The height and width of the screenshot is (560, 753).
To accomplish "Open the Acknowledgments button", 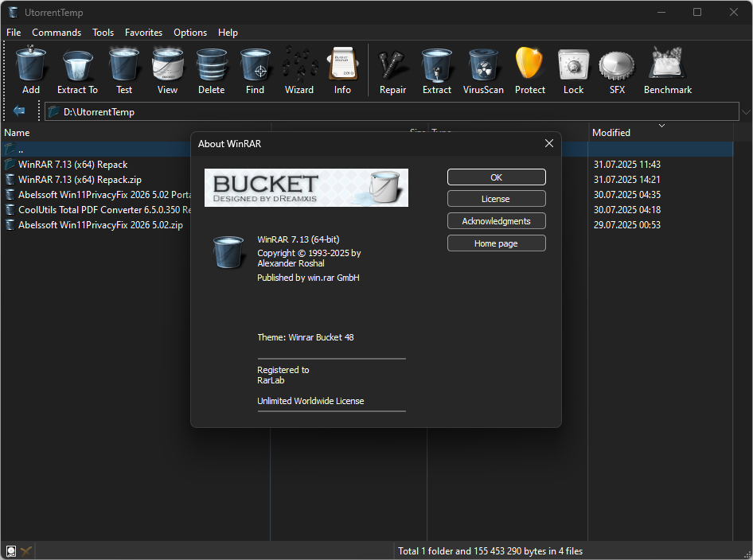I will click(x=497, y=220).
